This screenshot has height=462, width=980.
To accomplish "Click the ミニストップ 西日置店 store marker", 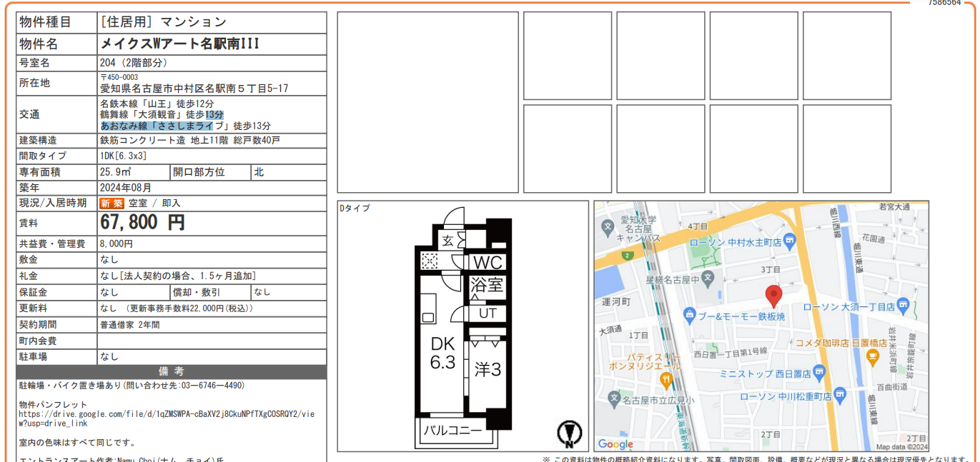I will pos(819,372).
